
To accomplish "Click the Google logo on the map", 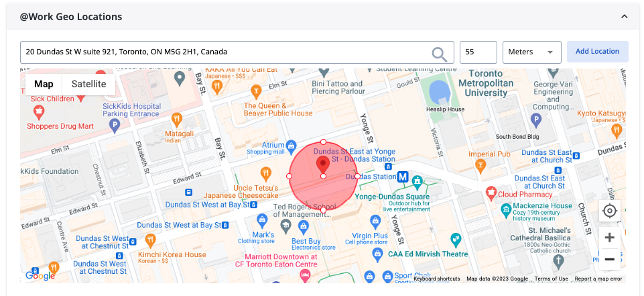I will point(40,275).
